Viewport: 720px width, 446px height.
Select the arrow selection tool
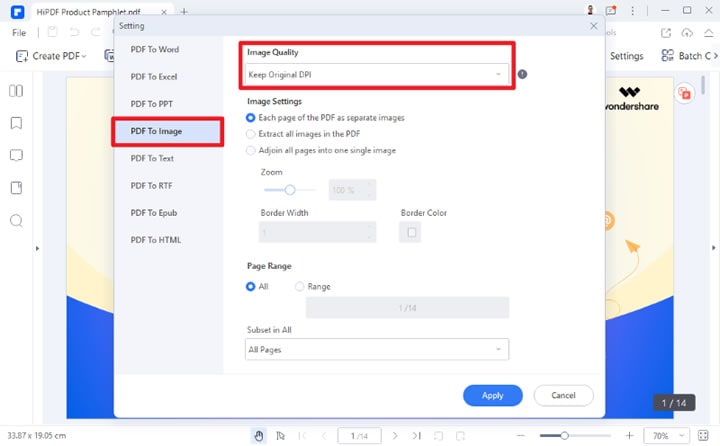281,435
